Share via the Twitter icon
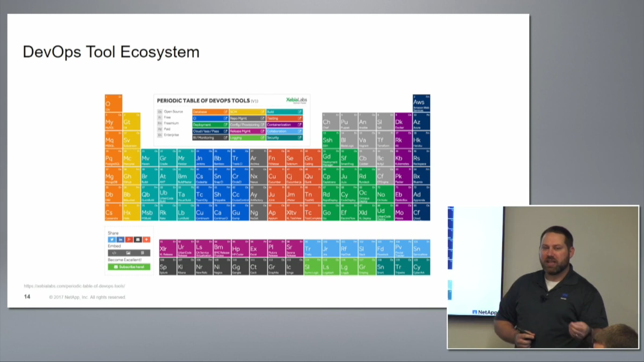Screen dimensions: 644x362 [x=112, y=239]
